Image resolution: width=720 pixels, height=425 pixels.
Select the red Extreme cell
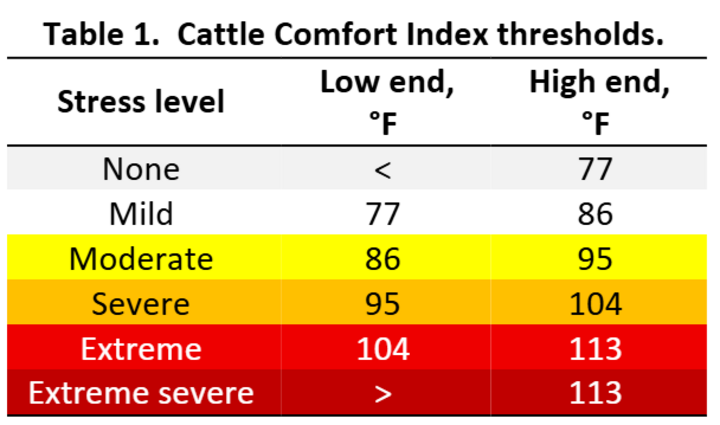click(141, 349)
